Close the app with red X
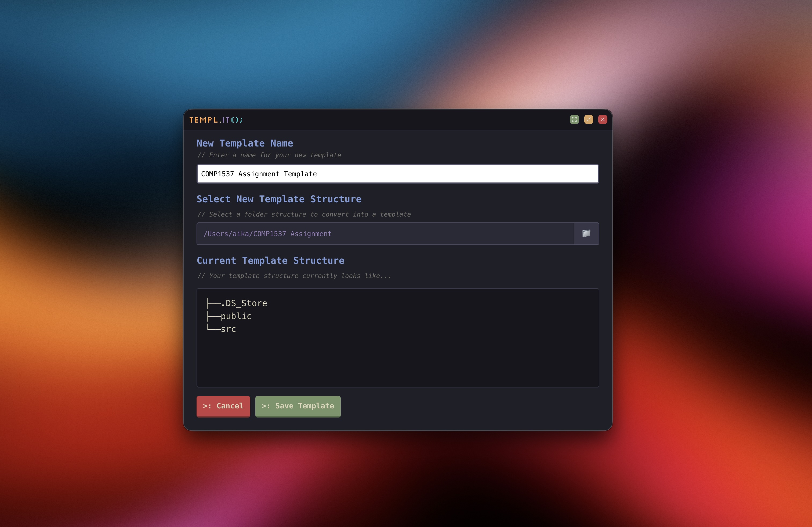Viewport: 812px width, 527px height. click(x=603, y=119)
